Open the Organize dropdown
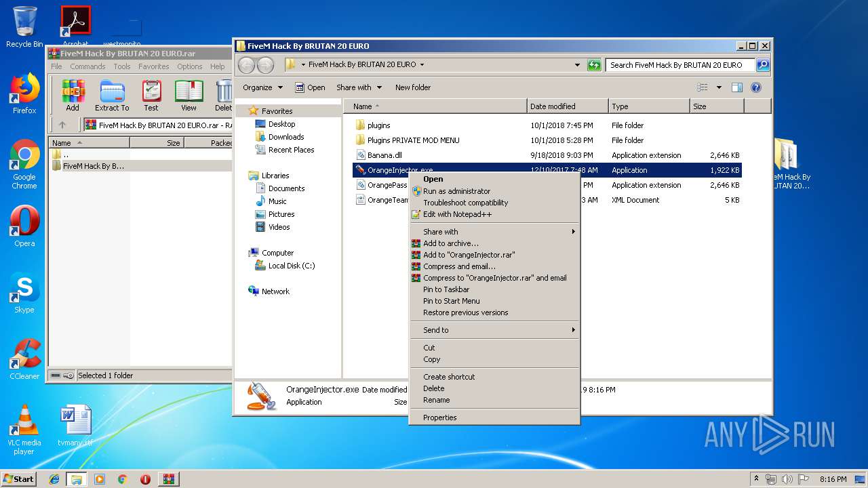Viewport: 868px width, 488px height. point(262,87)
